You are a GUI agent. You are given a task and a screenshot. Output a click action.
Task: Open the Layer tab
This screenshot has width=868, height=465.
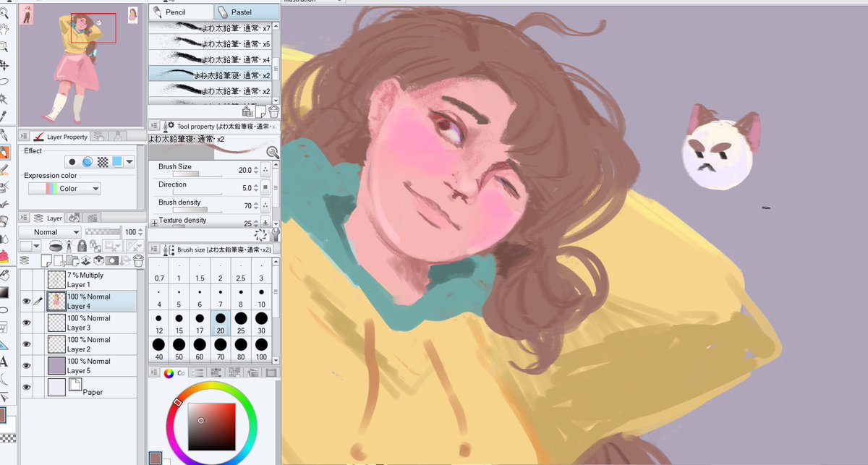(x=48, y=218)
